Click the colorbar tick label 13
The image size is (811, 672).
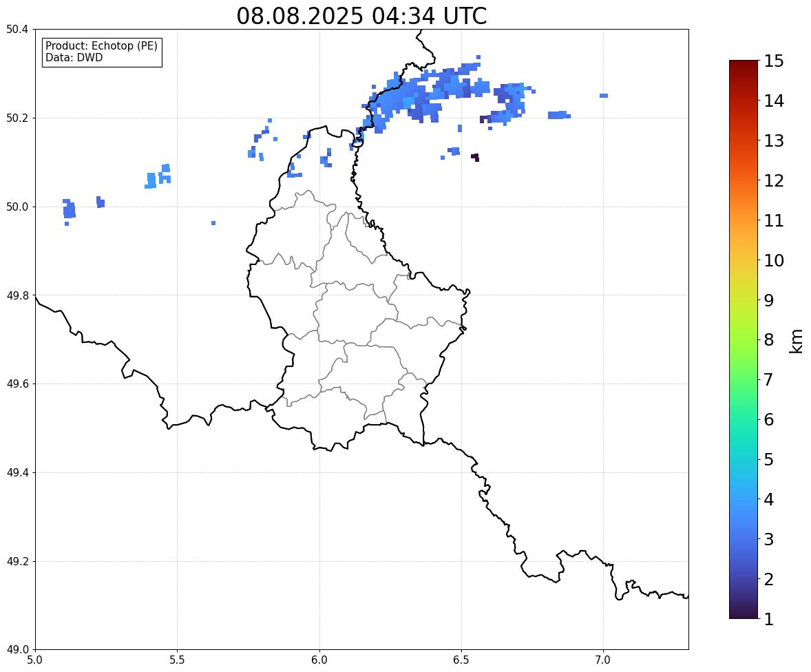pos(774,140)
